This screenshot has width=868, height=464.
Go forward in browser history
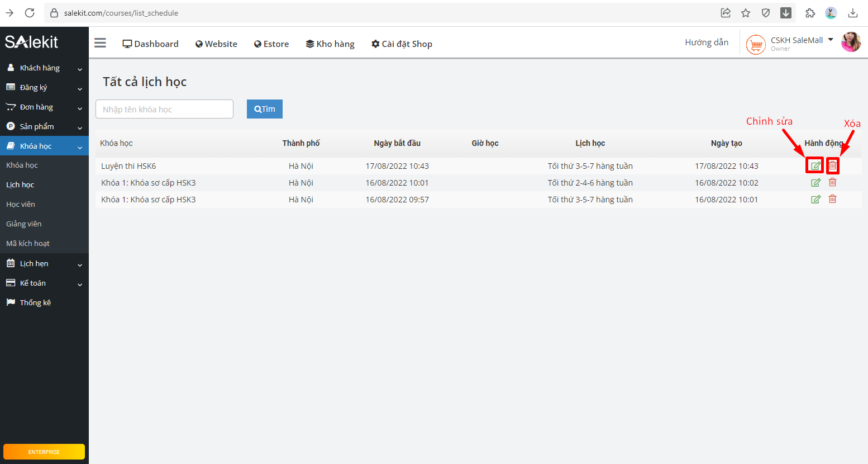tap(9, 13)
